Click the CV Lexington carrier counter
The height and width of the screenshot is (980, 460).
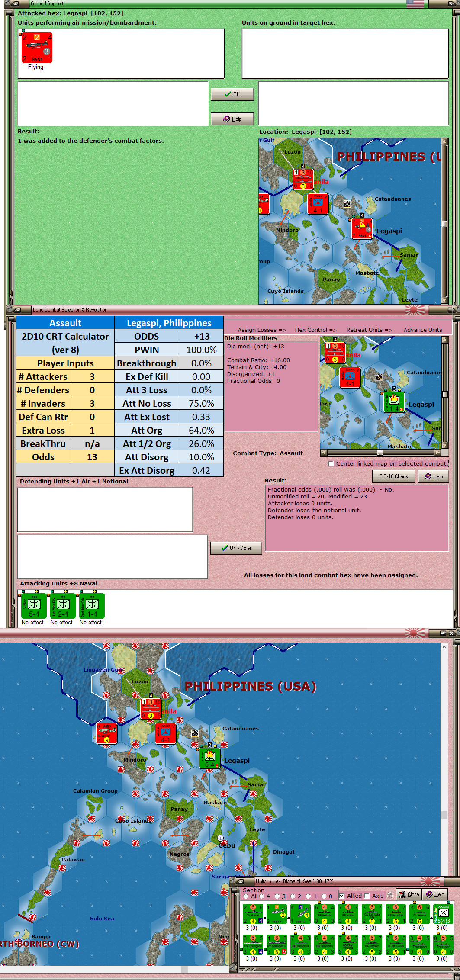pyautogui.click(x=253, y=945)
